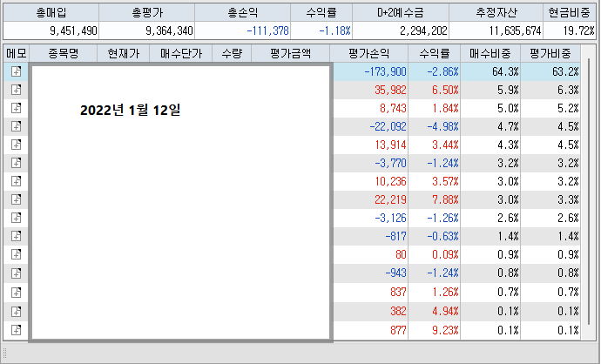Sort by 매수비중 column header
601x364 pixels.
[x=490, y=53]
